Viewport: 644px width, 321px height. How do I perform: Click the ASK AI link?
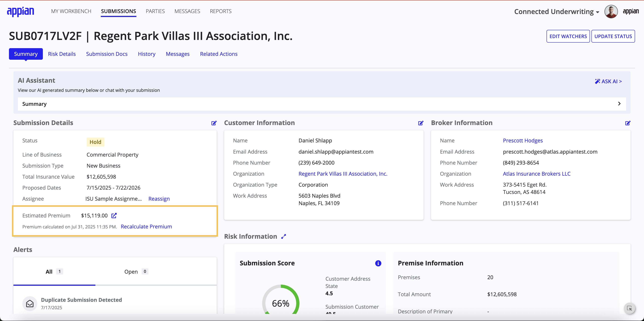[608, 81]
